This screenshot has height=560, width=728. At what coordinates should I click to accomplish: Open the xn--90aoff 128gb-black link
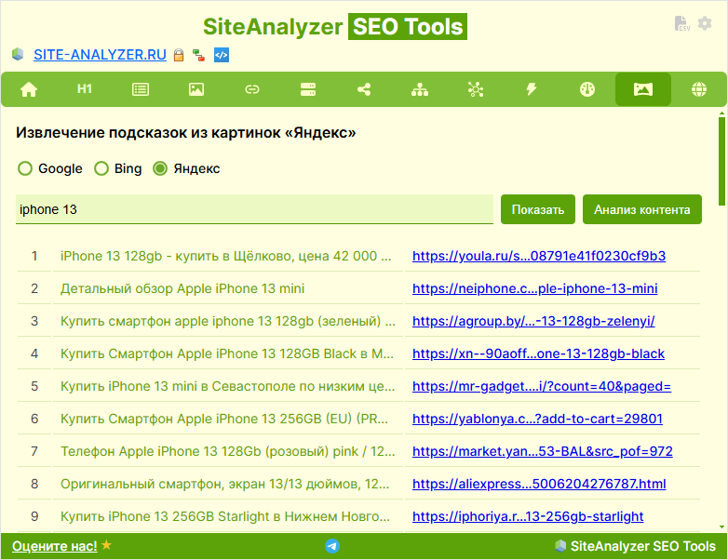tap(539, 353)
